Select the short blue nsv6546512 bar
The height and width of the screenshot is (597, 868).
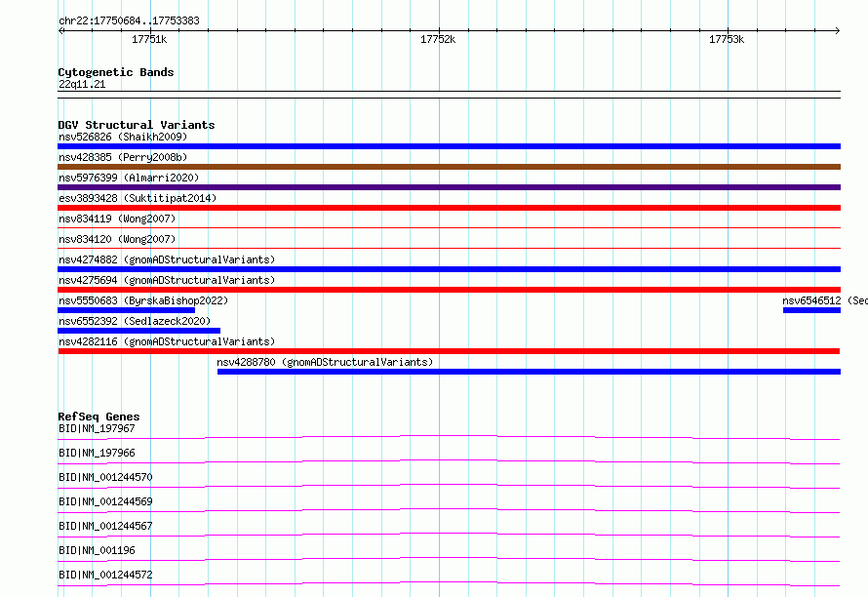(811, 310)
